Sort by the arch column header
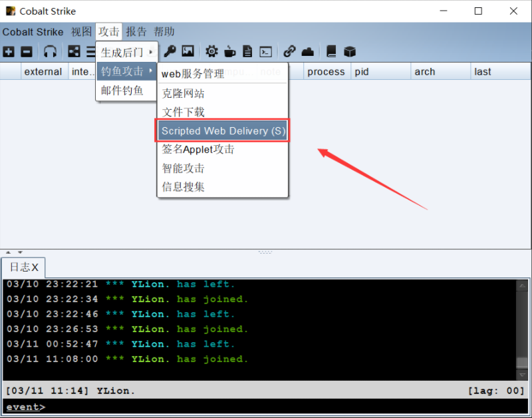 441,72
